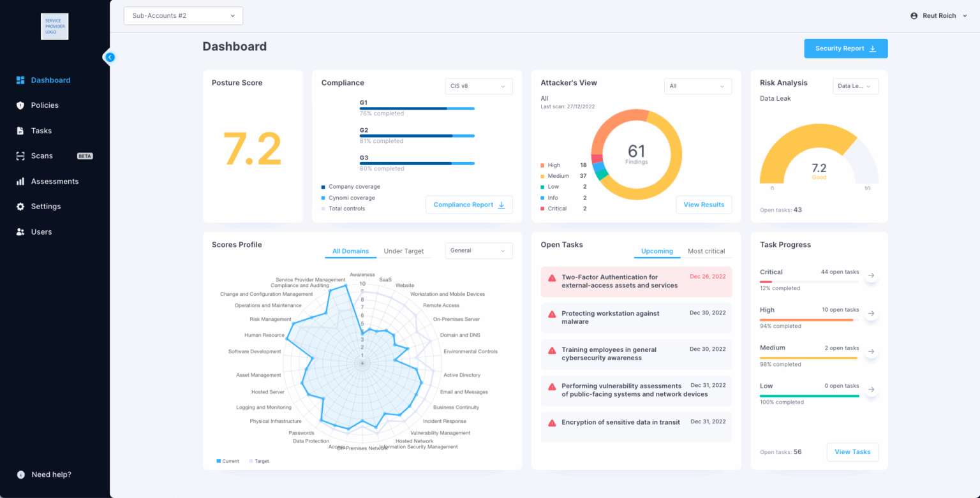Image resolution: width=980 pixels, height=498 pixels.
Task: Expand the CIS v8 compliance dropdown
Action: click(479, 86)
